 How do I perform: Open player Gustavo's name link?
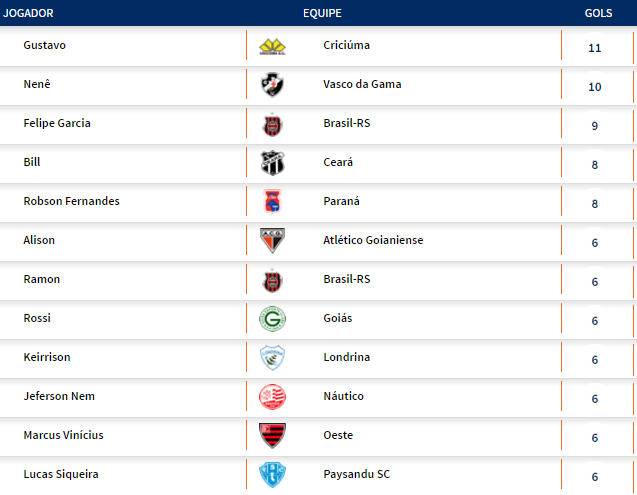(x=44, y=46)
